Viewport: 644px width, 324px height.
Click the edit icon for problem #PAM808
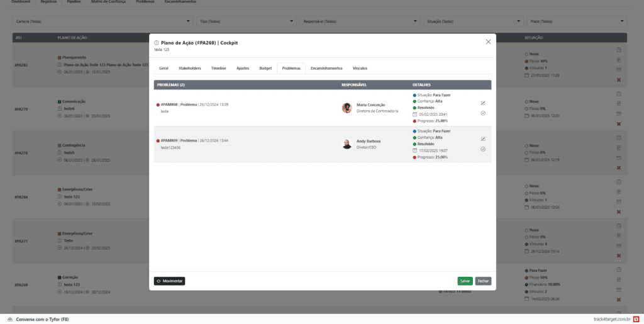(x=483, y=103)
